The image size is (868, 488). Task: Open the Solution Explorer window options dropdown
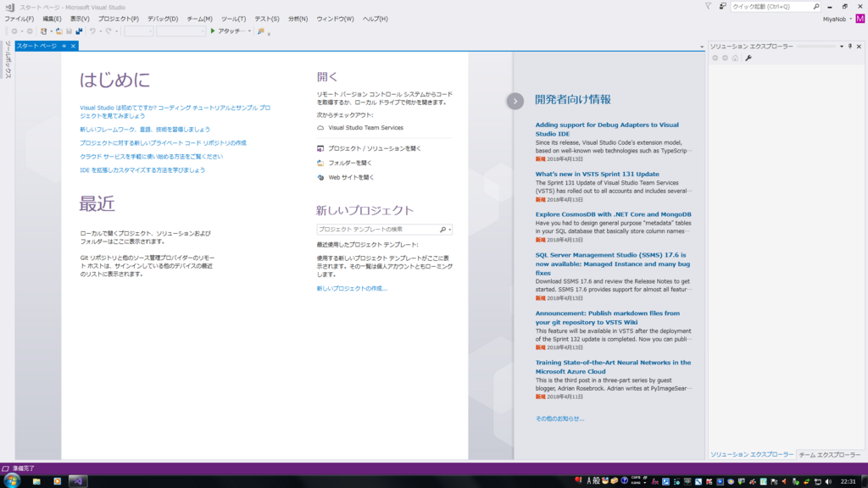click(x=842, y=47)
